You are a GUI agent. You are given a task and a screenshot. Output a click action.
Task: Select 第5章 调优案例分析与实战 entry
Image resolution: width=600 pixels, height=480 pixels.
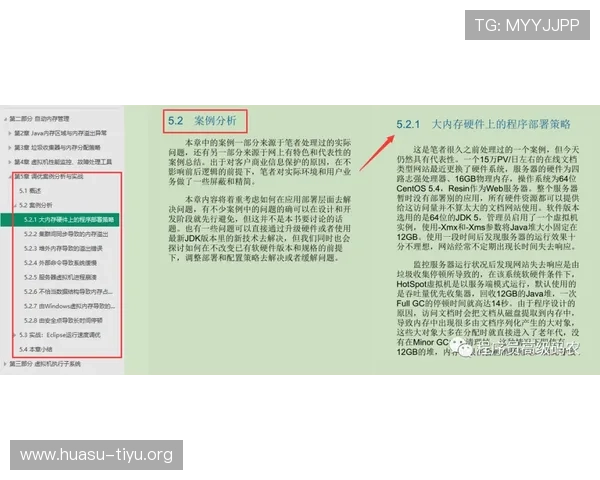click(x=49, y=176)
